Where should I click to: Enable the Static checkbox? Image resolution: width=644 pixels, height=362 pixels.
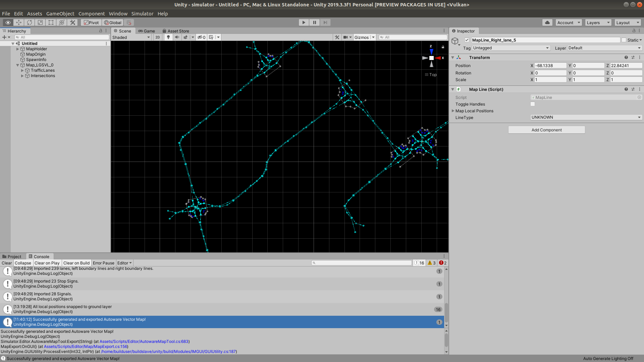pos(624,40)
